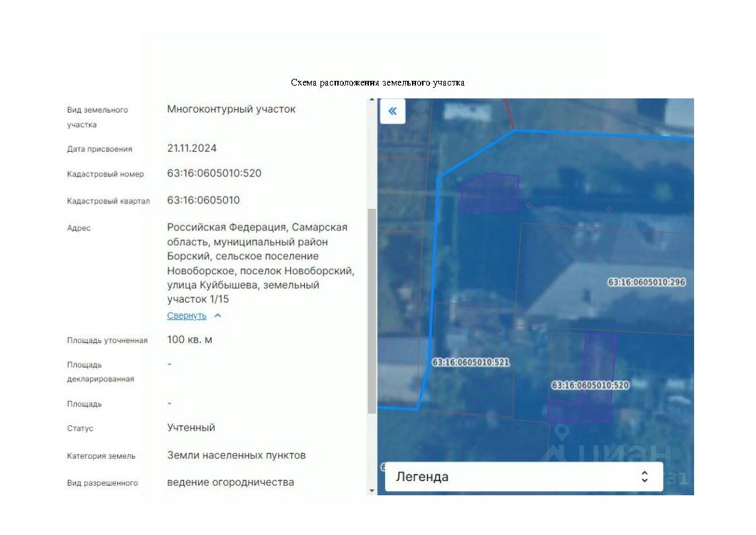
Task: Click the date value 21.11.2024
Action: [191, 148]
